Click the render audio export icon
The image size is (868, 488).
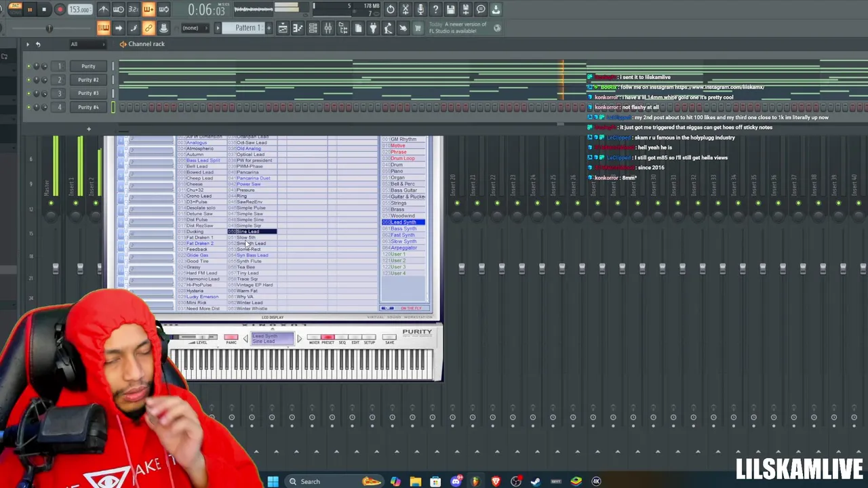tap(466, 9)
